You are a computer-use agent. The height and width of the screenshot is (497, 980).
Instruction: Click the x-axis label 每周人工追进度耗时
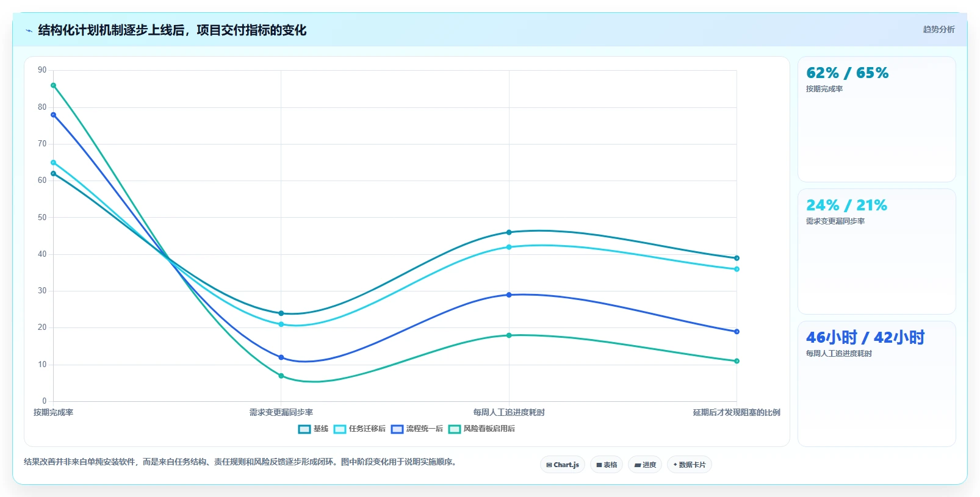tap(509, 413)
